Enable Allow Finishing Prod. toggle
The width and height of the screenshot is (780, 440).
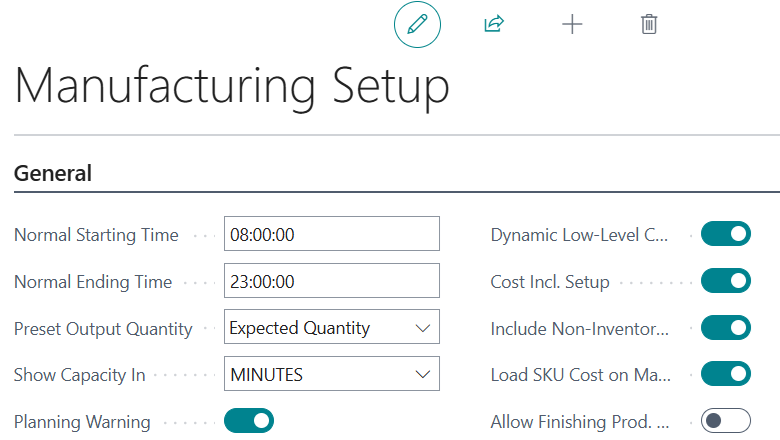click(725, 421)
